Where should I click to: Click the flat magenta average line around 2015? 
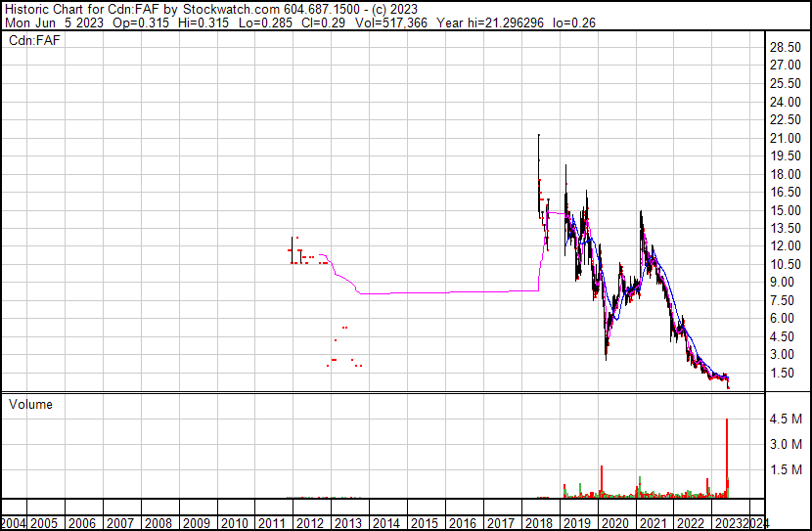pyautogui.click(x=430, y=291)
